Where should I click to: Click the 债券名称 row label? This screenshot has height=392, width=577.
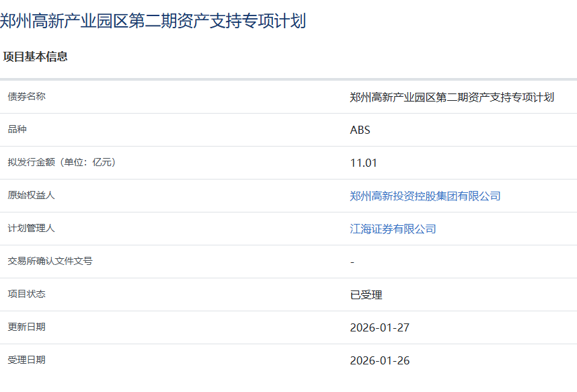tap(27, 96)
